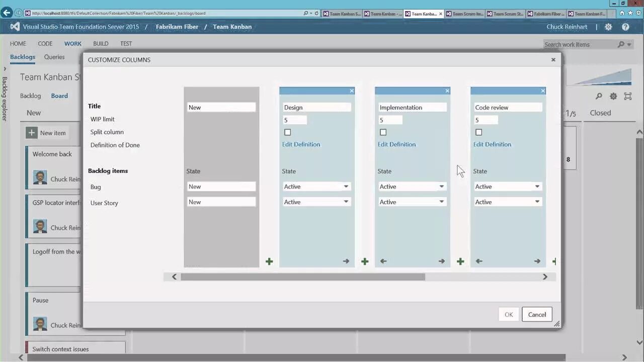
Task: Move the Implementation column left
Action: pyautogui.click(x=383, y=261)
